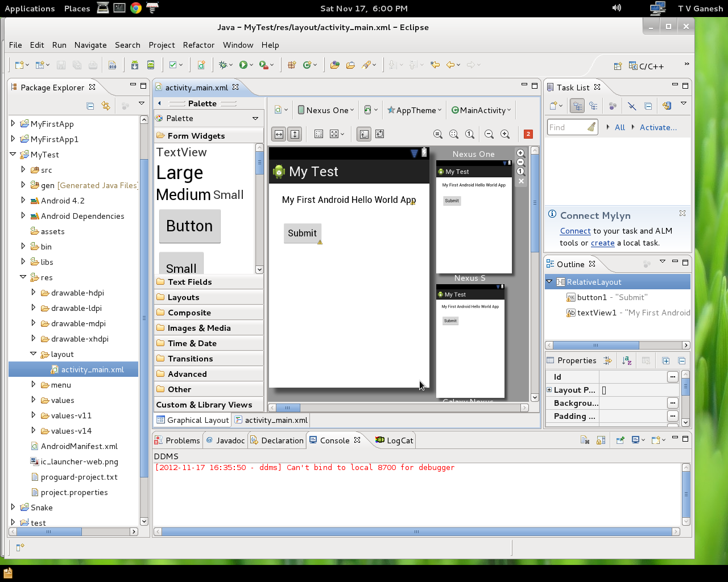Open the Android Virtual Device Manager

[x=151, y=65]
